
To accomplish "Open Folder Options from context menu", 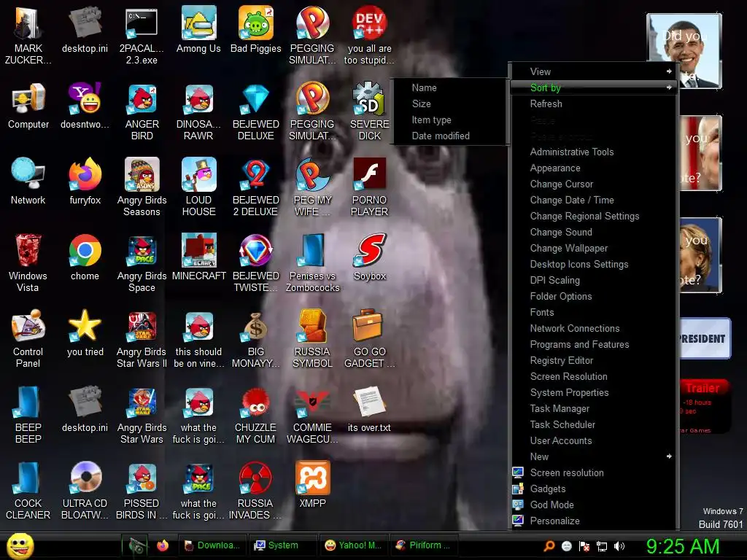I will coord(593,296).
